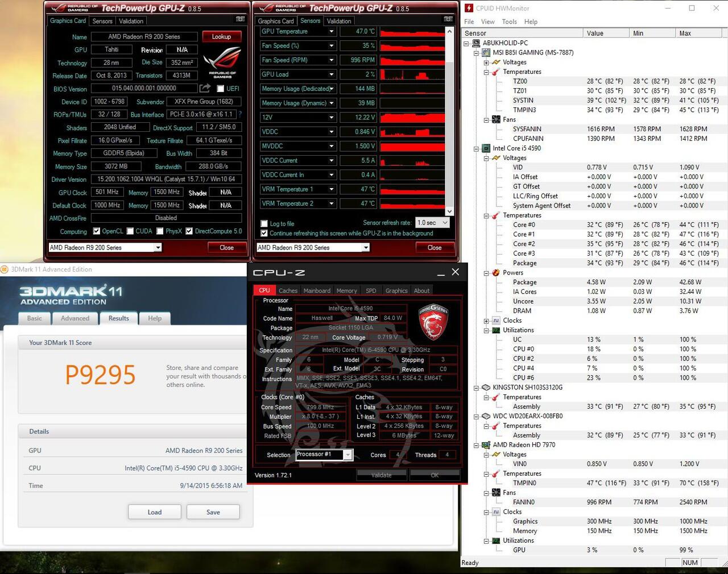Click the Fans icon under MSI B85I GAMING
728x574 pixels.
coord(496,119)
